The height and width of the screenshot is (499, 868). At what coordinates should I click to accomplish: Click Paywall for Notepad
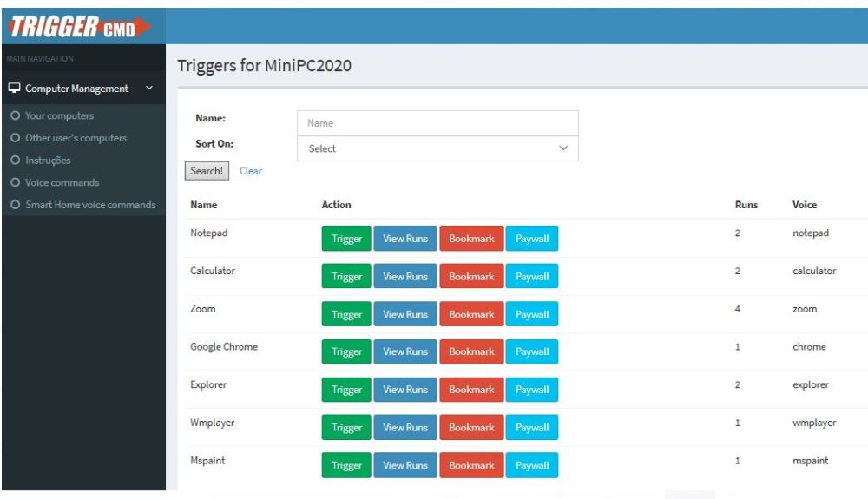pos(532,239)
